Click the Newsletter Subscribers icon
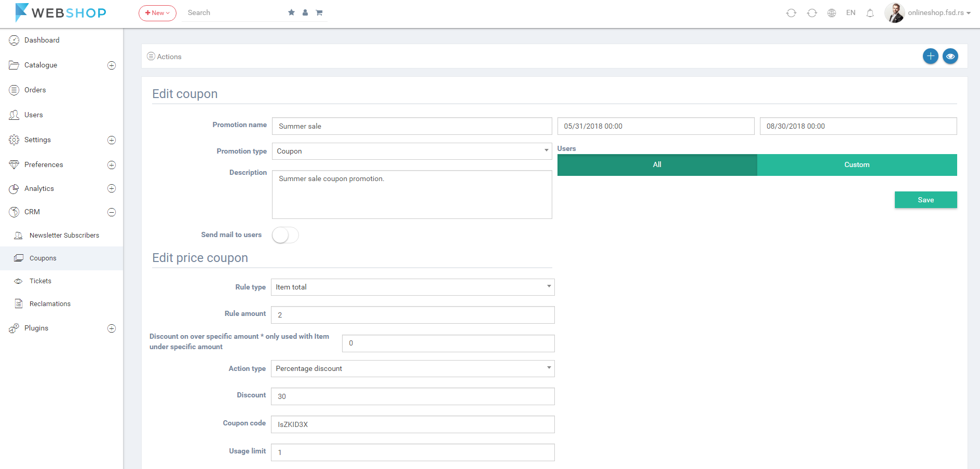 coord(19,235)
